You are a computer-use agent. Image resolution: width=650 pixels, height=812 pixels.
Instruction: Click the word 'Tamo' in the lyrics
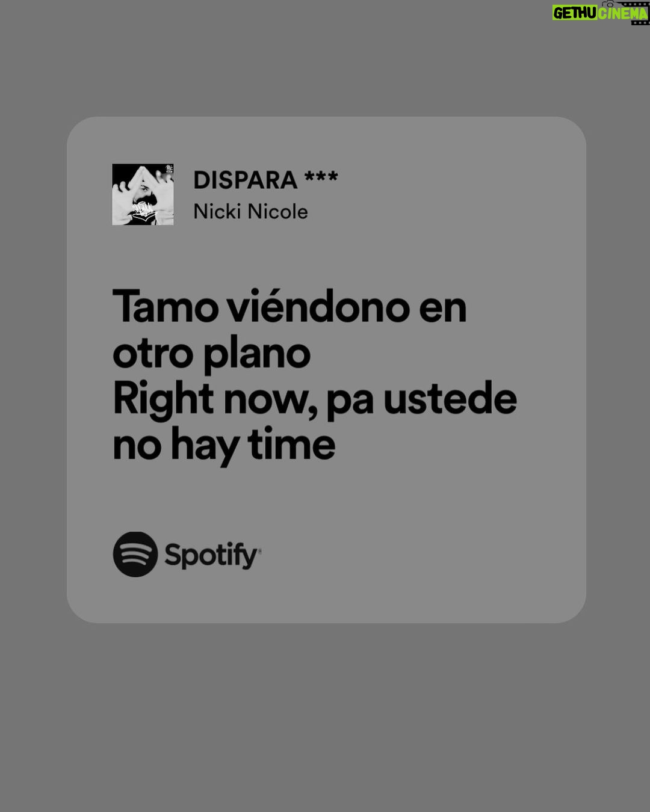click(165, 307)
